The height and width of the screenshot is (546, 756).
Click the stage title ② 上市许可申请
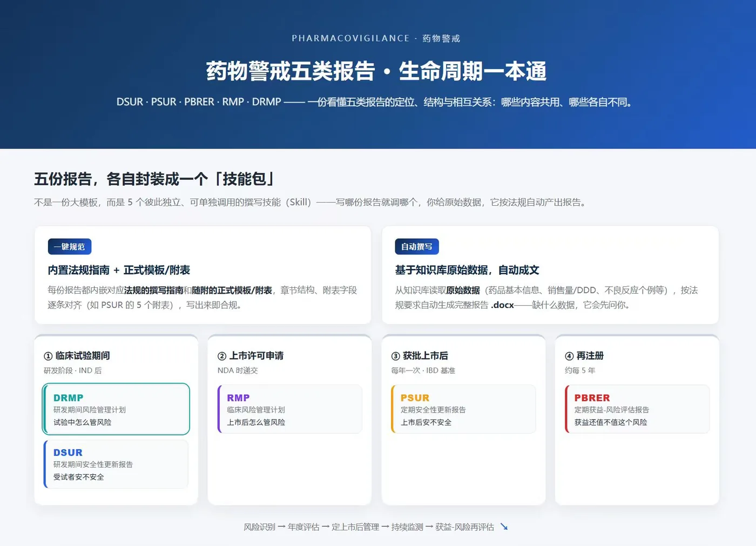tap(251, 356)
